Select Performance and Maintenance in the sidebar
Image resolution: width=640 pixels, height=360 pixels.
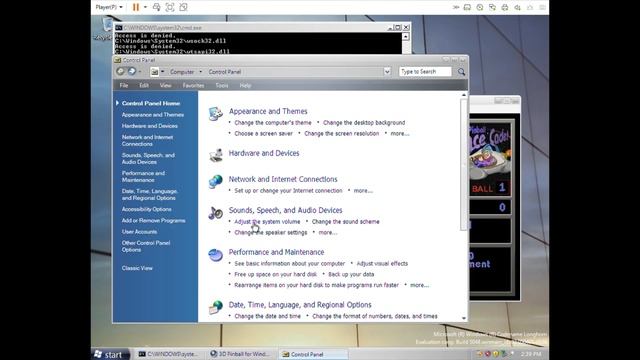[143, 176]
